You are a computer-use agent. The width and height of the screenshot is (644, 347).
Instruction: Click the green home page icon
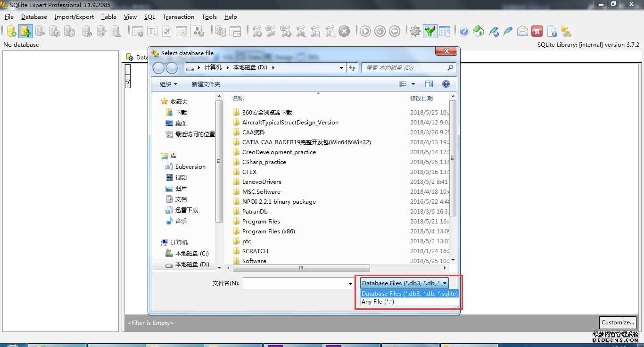(479, 31)
